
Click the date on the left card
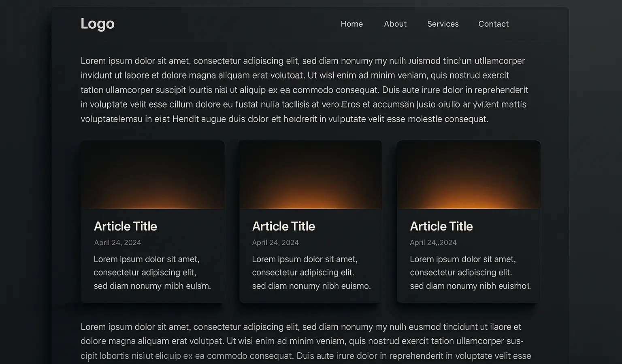tap(117, 243)
